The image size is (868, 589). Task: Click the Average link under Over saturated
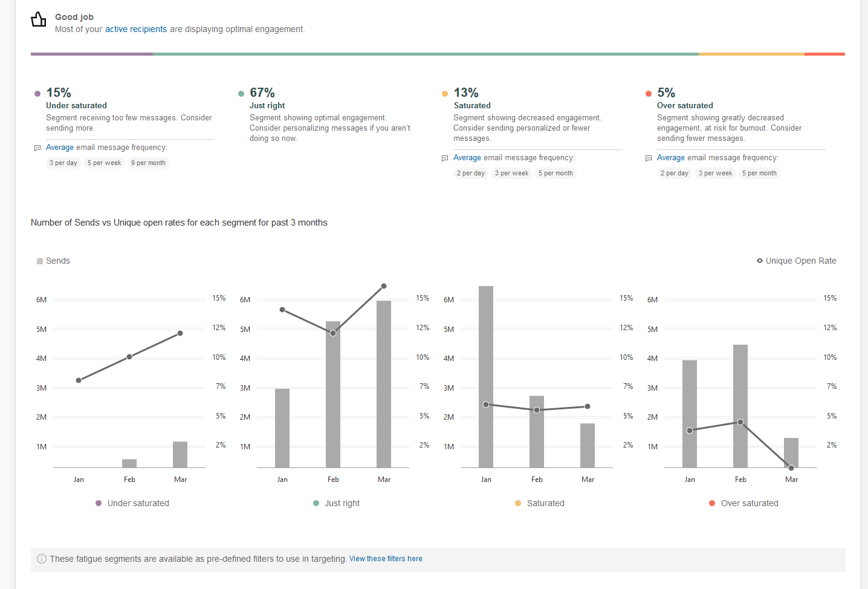(x=671, y=158)
